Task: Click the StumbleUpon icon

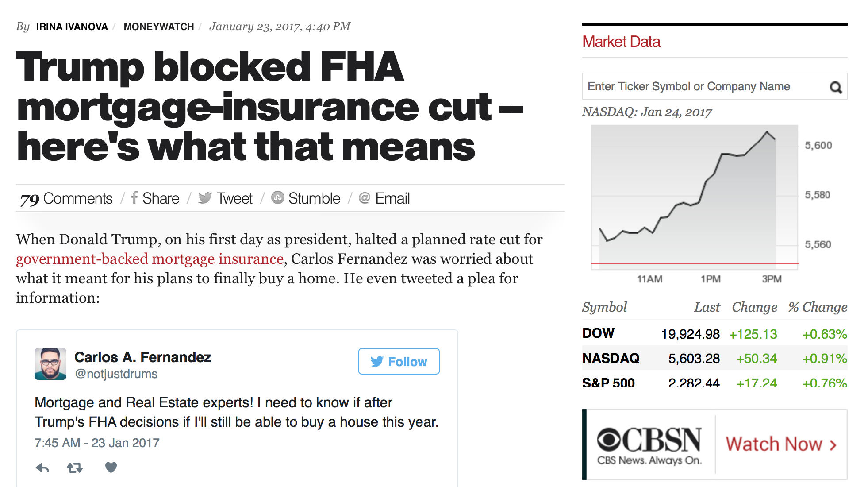Action: [x=277, y=197]
